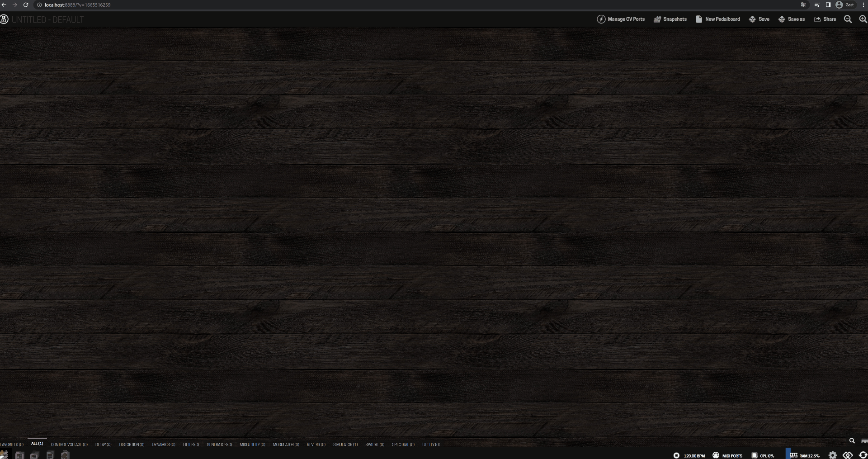Click Save as in the top bar

click(791, 19)
